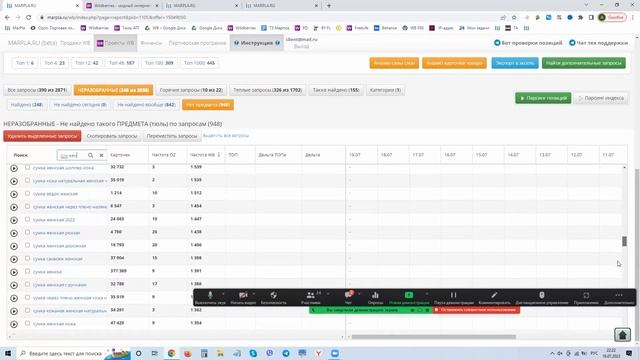Open Zoom Apps icon
This screenshot has width=640, height=360.
coord(586,298)
